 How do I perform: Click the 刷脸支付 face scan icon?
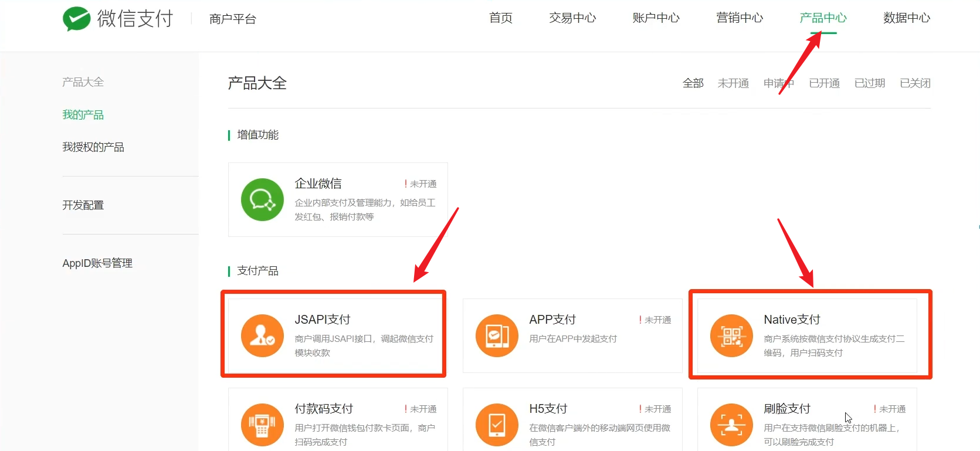coord(731,425)
